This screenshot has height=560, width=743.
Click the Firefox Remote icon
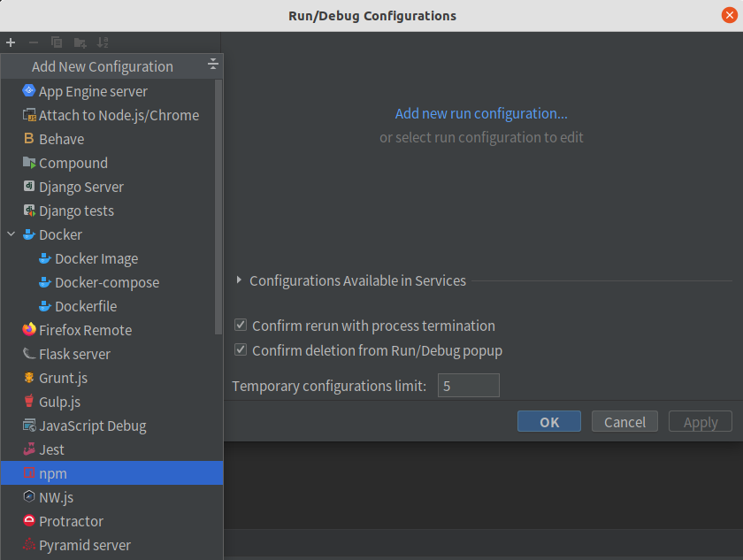click(29, 329)
